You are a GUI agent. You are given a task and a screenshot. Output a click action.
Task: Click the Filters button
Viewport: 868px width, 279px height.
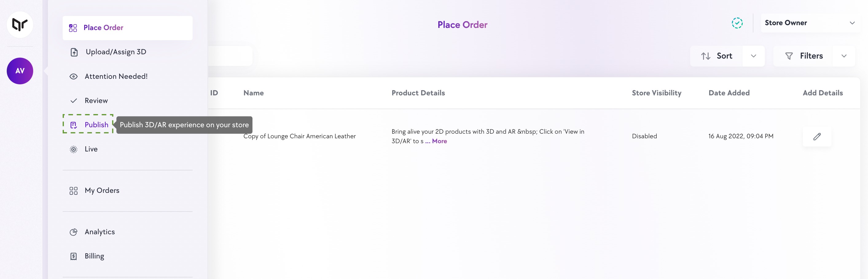[804, 56]
